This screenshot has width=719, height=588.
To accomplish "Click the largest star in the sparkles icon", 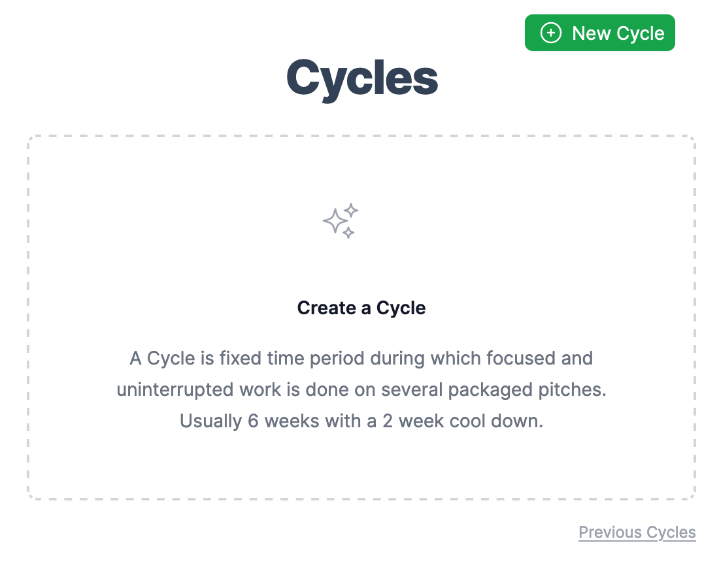I will point(335,221).
